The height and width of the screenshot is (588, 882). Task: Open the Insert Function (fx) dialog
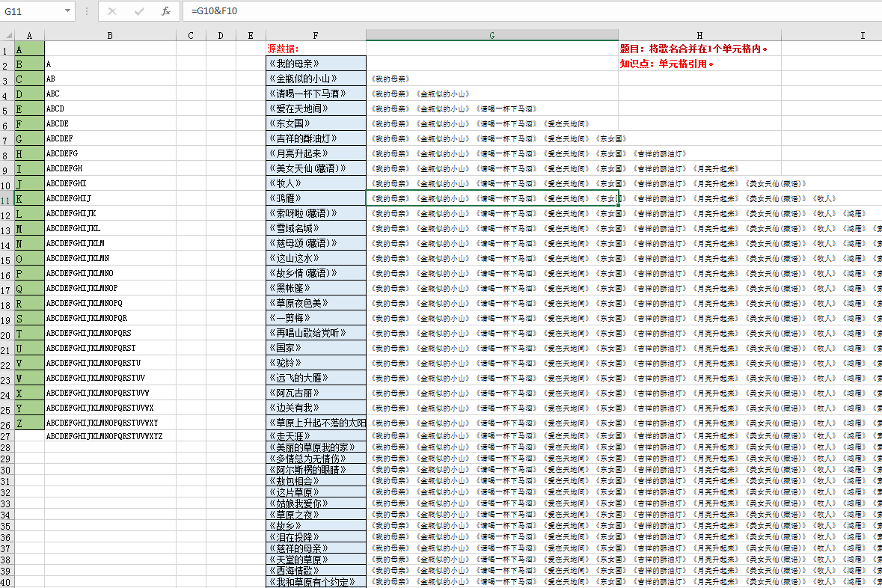(166, 11)
